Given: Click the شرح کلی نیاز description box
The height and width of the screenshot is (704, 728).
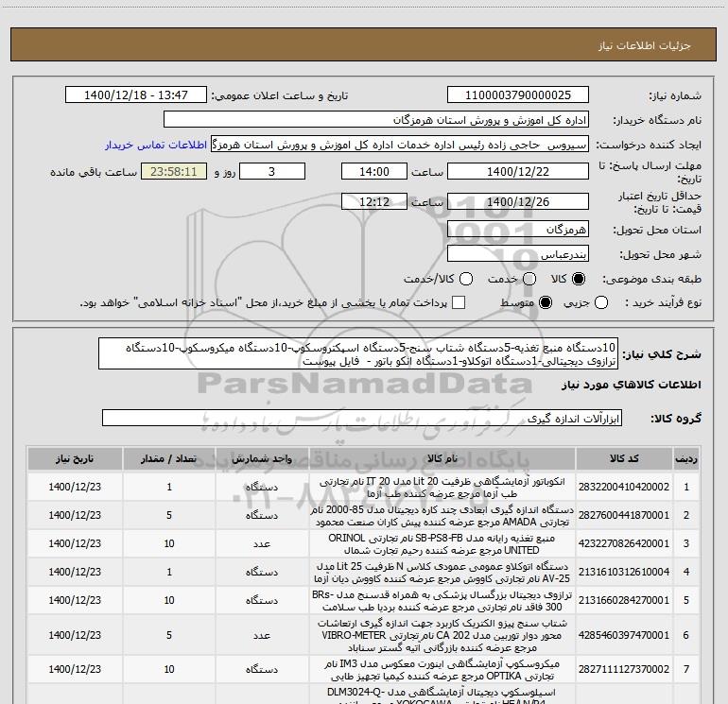Looking at the screenshot, I should pyautogui.click(x=358, y=353).
